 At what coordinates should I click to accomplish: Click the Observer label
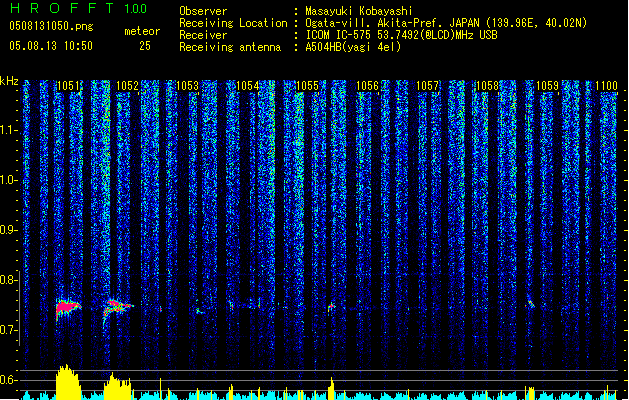click(203, 11)
